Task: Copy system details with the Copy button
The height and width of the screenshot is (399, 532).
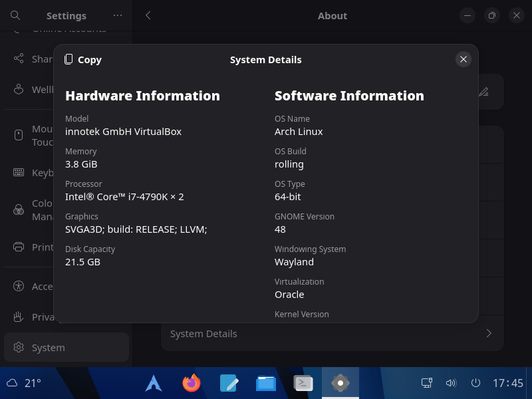Action: [x=83, y=60]
